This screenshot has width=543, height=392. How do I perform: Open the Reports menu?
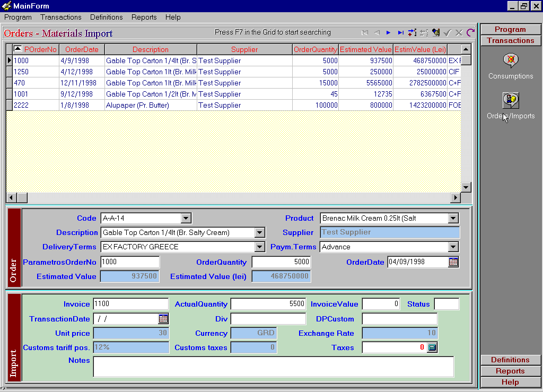click(x=144, y=17)
